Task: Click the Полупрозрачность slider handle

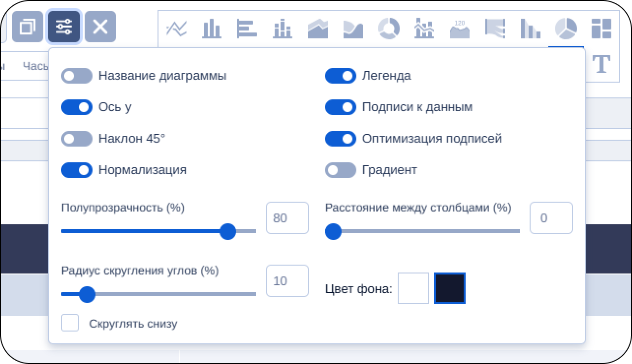Action: pyautogui.click(x=227, y=231)
